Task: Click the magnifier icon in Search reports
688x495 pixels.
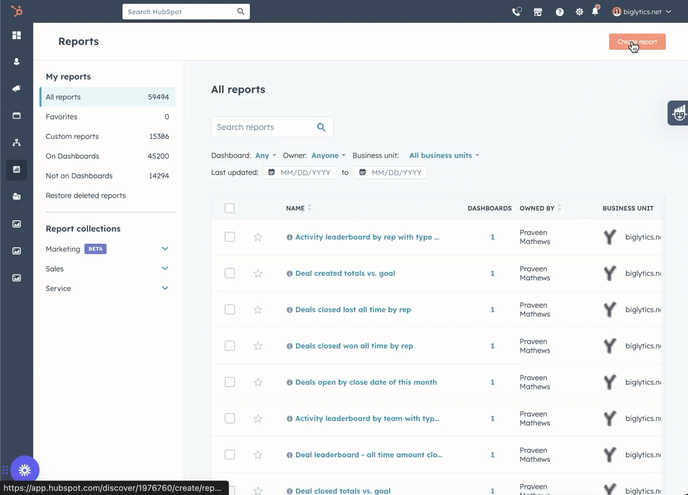Action: [x=321, y=127]
